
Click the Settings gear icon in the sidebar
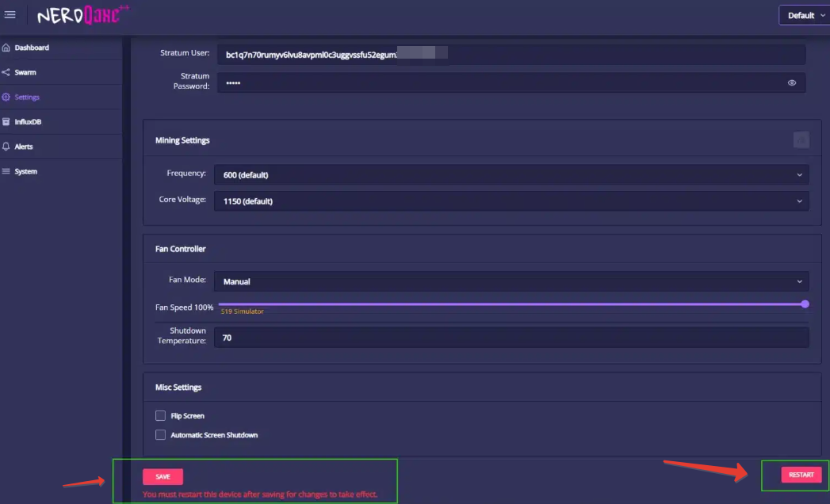pos(6,97)
